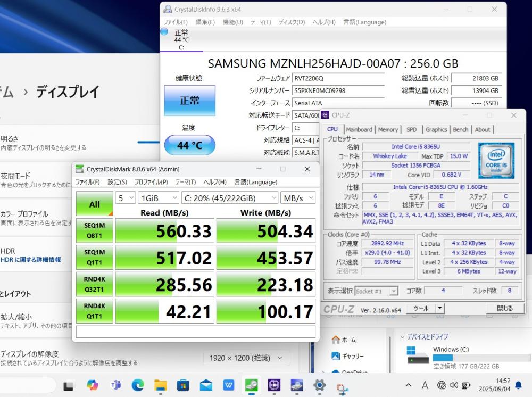Open the Mail app taskbar icon
Viewport: 532px width, 397px height.
pyautogui.click(x=206, y=385)
